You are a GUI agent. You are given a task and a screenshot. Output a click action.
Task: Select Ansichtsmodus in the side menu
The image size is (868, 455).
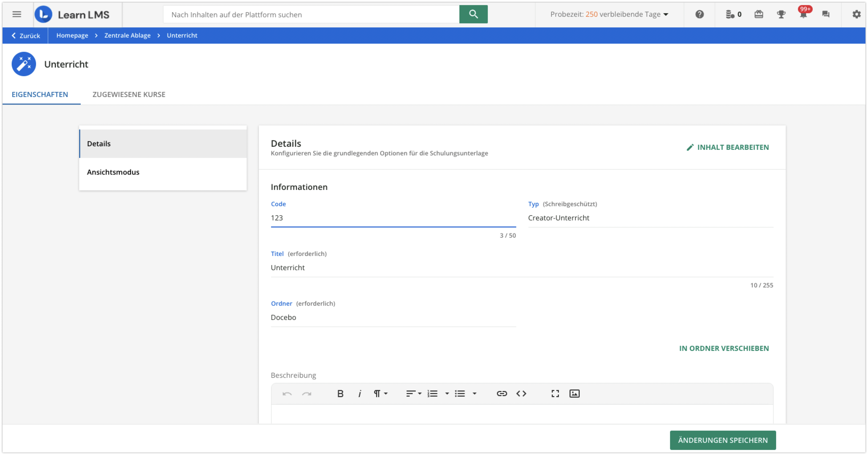click(x=163, y=172)
